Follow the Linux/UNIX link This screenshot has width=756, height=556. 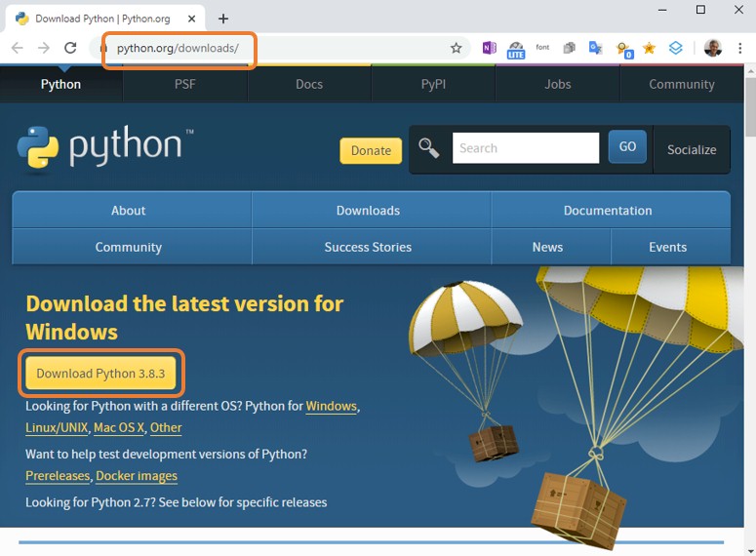57,427
